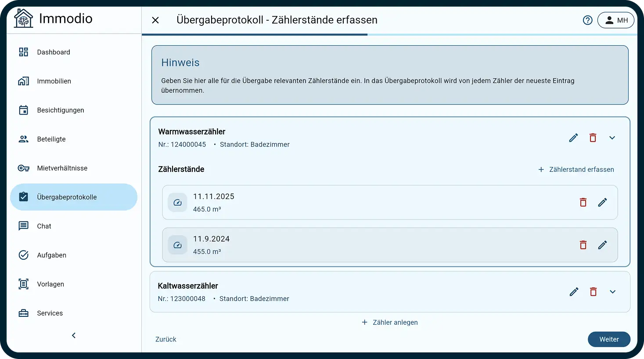Open Services from sidebar
644x359 pixels.
click(x=74, y=313)
